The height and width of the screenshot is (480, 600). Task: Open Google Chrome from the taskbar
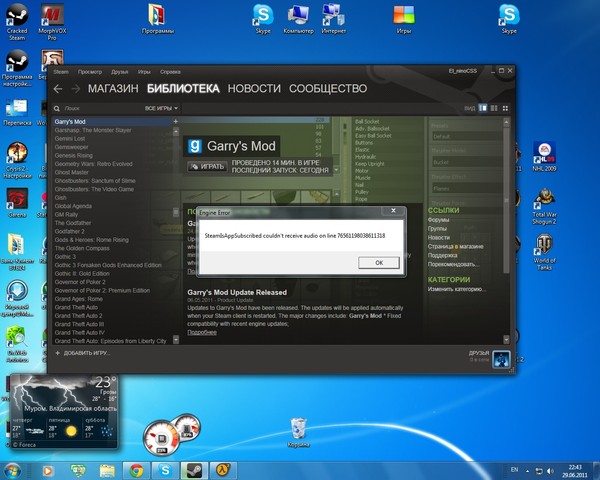136,470
